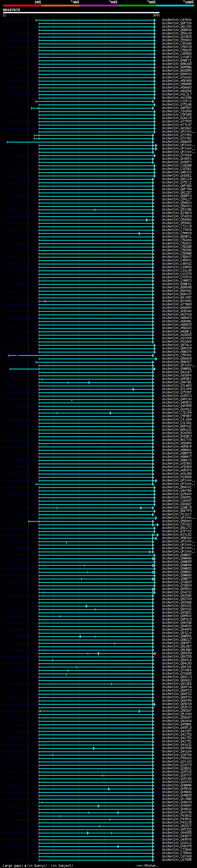Click hit label UniRef100_B3TLR2

pyautogui.click(x=176, y=535)
